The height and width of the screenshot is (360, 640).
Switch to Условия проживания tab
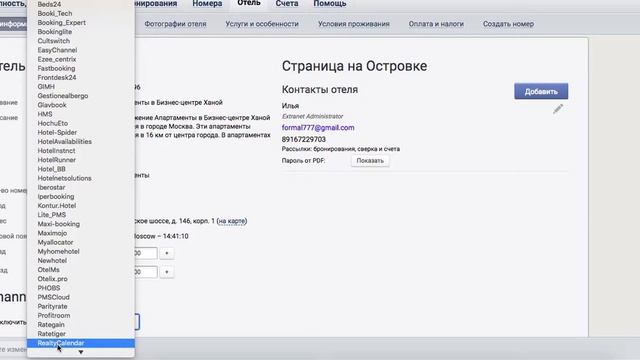354,24
